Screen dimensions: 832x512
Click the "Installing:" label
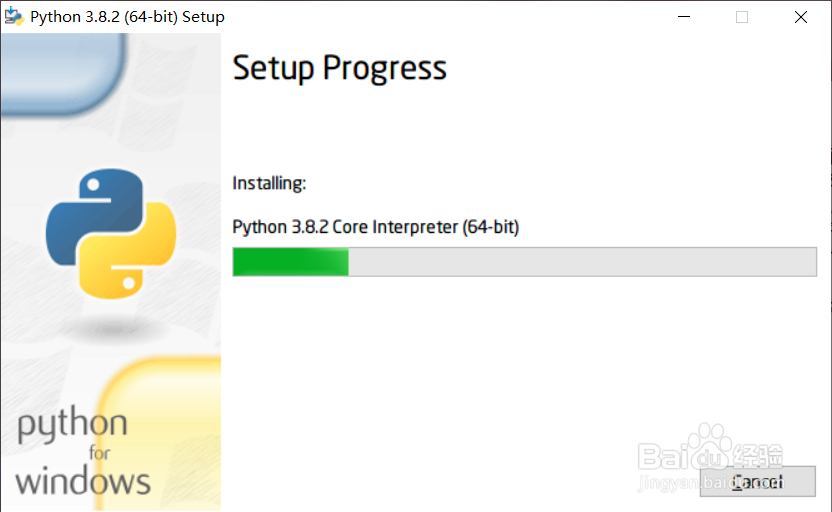pyautogui.click(x=269, y=183)
